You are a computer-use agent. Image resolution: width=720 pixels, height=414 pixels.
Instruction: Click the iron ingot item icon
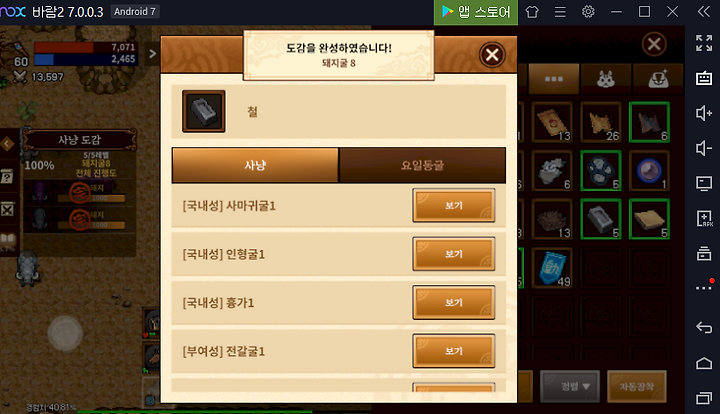coord(204,111)
